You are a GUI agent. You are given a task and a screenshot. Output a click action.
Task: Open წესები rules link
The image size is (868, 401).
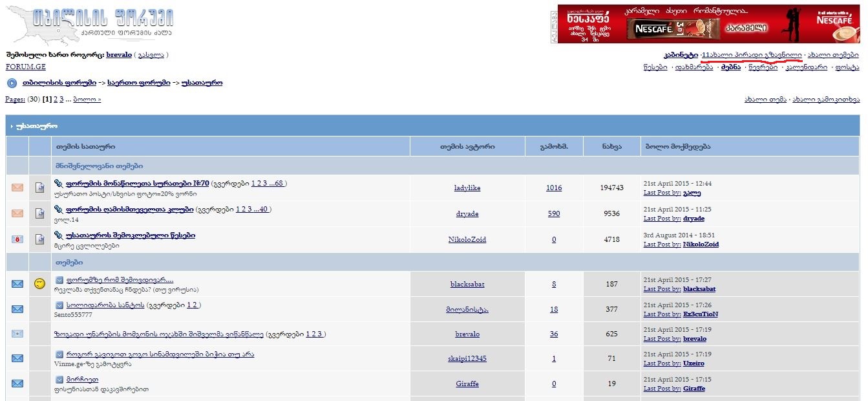[x=655, y=67]
